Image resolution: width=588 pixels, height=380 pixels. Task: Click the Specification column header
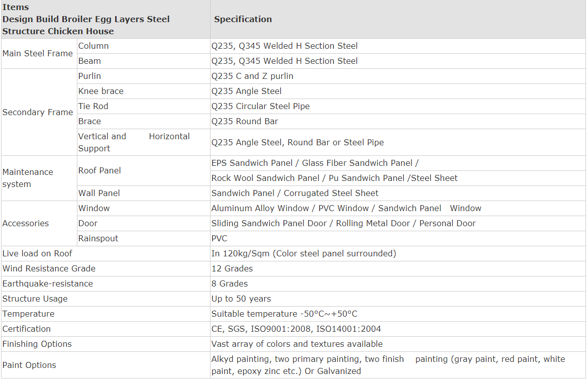[x=243, y=19]
